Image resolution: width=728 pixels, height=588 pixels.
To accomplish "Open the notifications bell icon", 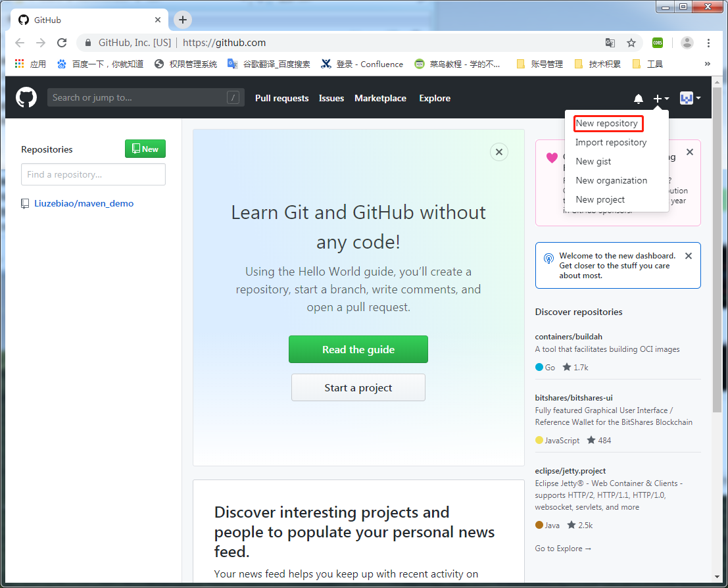I will [639, 99].
